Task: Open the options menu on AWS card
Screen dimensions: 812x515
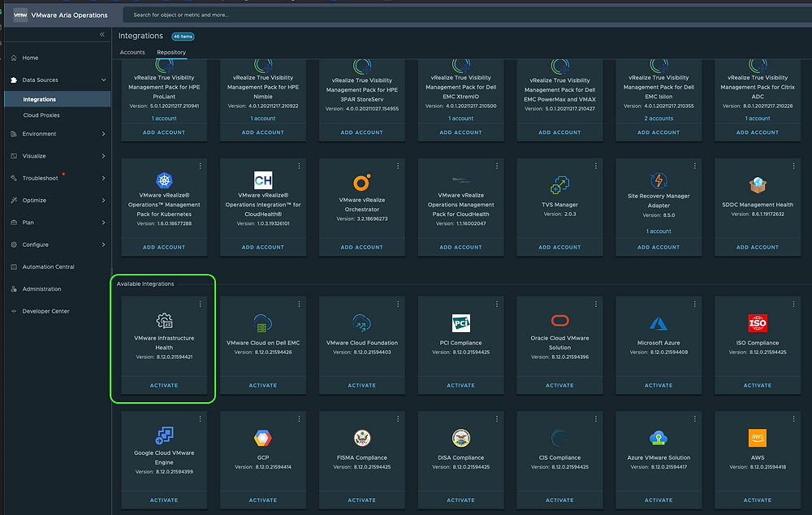Action: pos(793,418)
